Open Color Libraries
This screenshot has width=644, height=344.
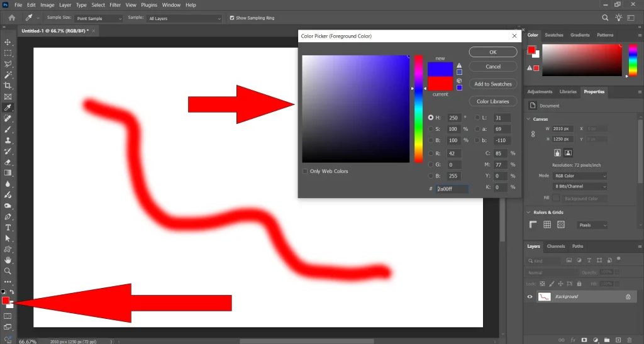[493, 101]
